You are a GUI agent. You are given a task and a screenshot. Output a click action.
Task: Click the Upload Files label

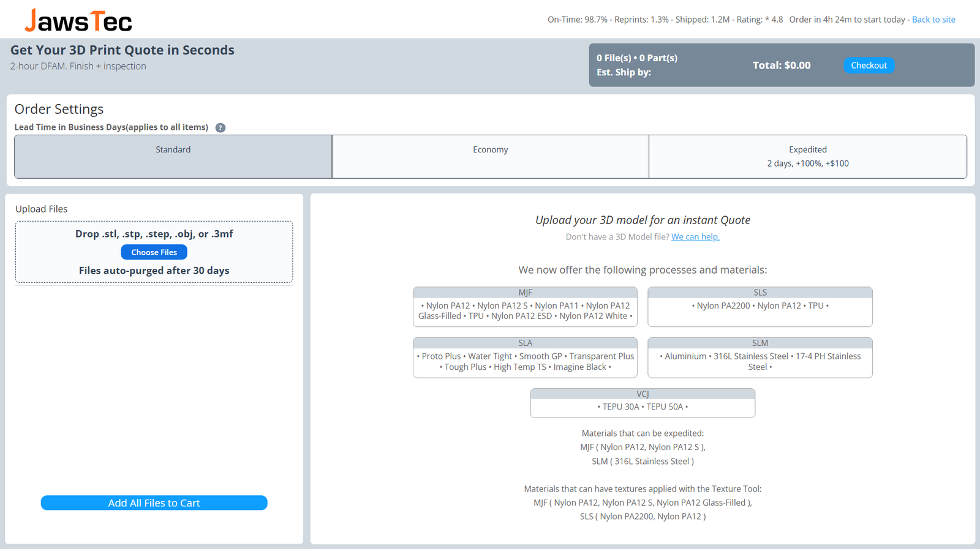(x=42, y=209)
